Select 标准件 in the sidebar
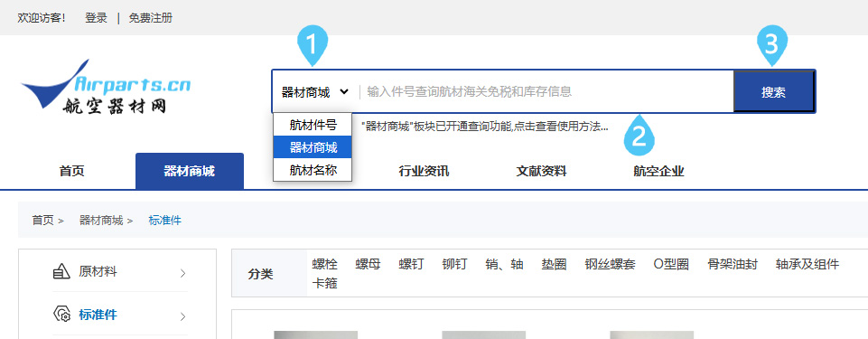This screenshot has height=339, width=868. tap(98, 315)
